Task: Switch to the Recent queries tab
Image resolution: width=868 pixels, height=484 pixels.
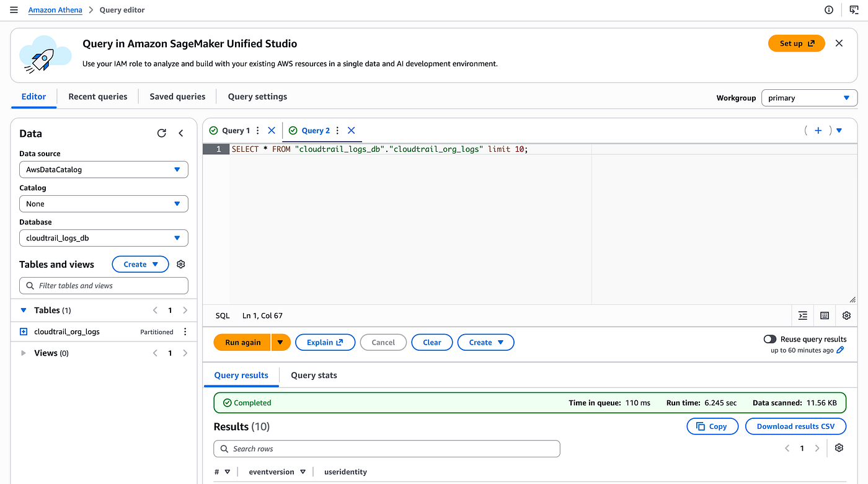Action: 98,97
